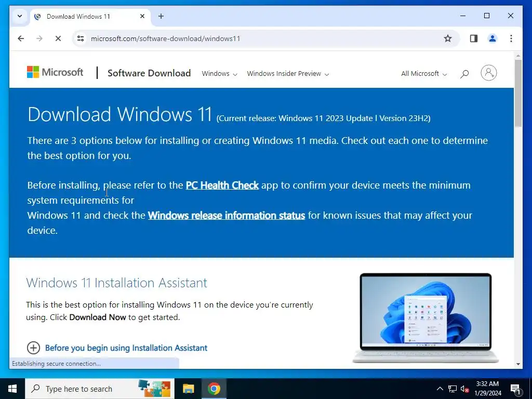Click the Chrome taskbar icon

[214, 389]
